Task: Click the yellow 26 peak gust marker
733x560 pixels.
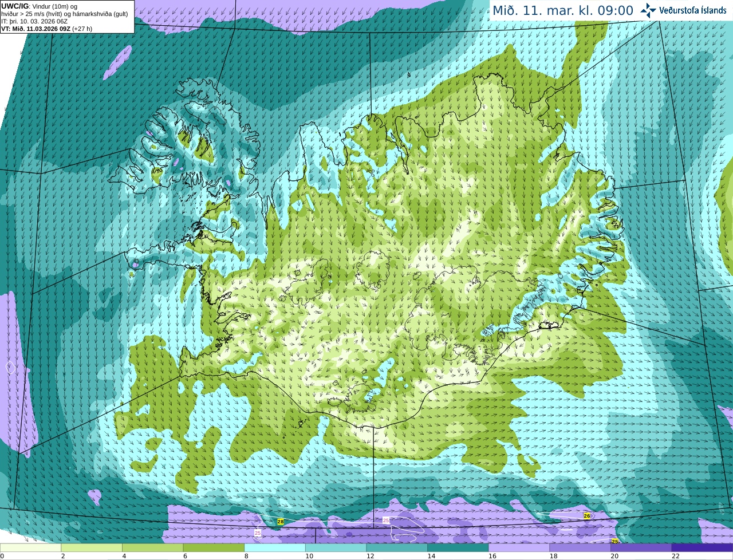Action: (587, 516)
